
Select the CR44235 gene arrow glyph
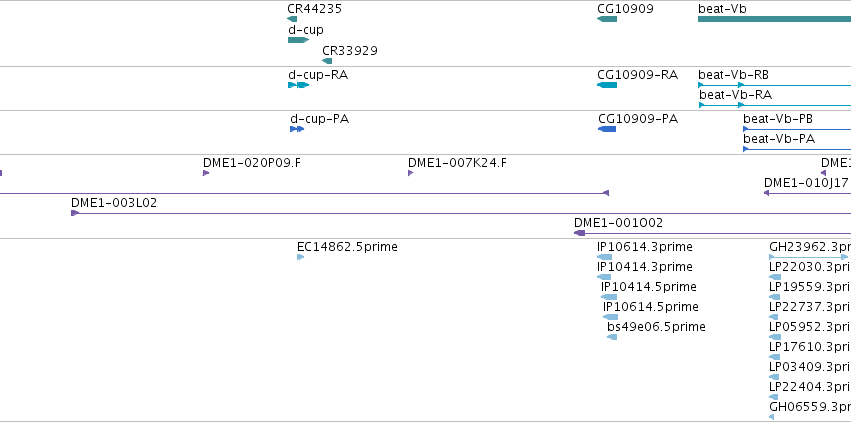click(292, 19)
